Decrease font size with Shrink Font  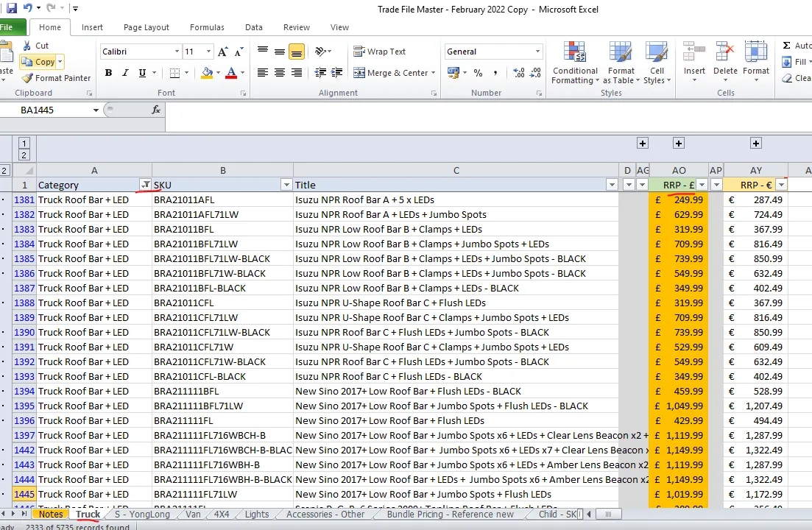coord(239,52)
